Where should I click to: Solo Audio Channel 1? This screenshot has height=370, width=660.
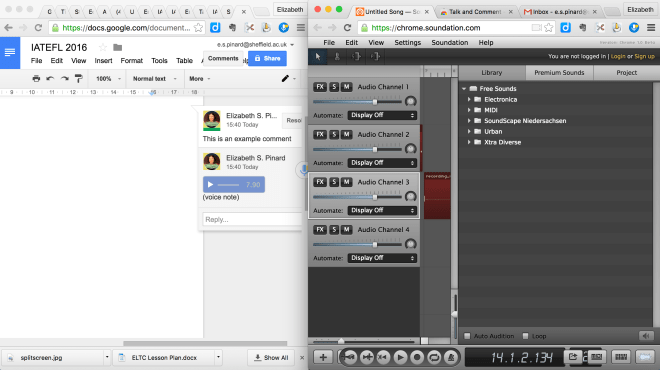point(334,87)
